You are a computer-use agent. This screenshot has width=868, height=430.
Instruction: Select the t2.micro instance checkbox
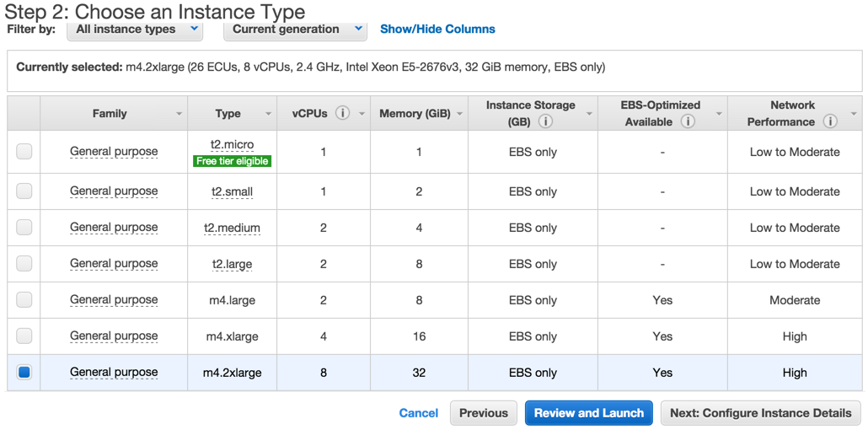point(24,152)
